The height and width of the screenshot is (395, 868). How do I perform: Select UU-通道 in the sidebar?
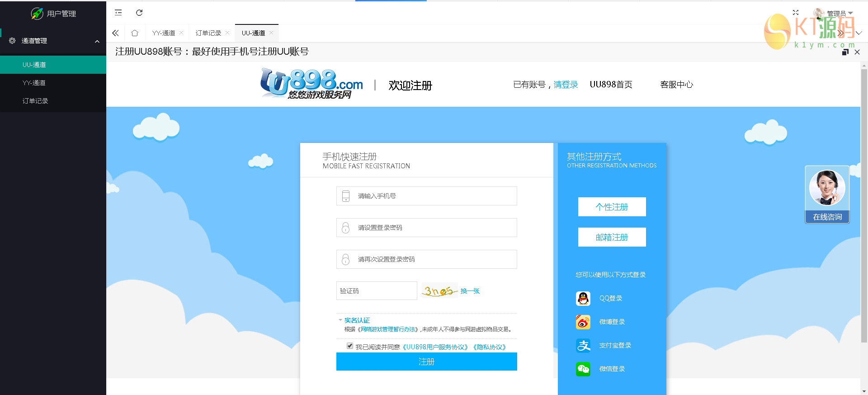pyautogui.click(x=53, y=65)
